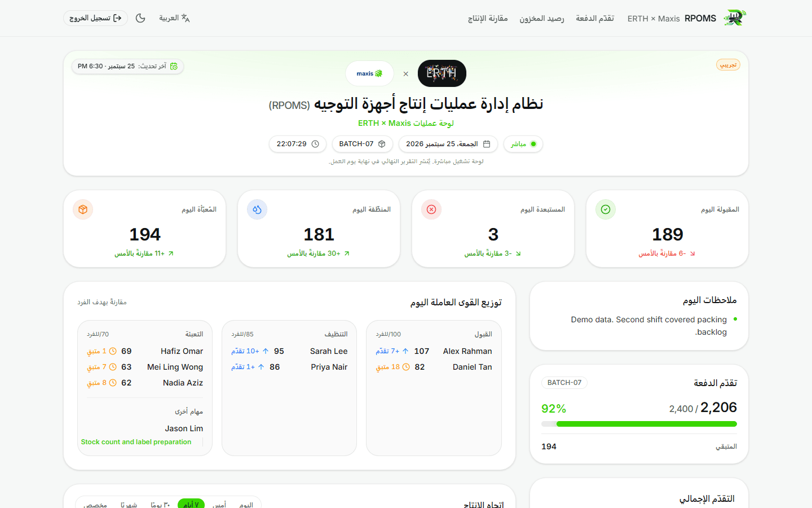
Task: Click the BATCH-07 tag in تقدّم الدفعة card
Action: (x=564, y=383)
